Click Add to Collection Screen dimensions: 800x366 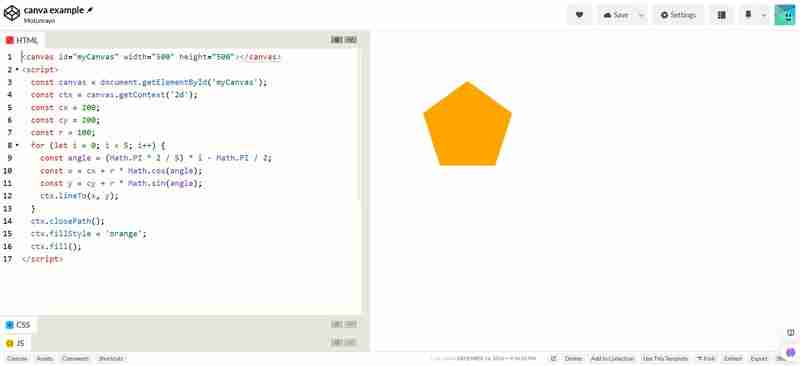pyautogui.click(x=612, y=358)
